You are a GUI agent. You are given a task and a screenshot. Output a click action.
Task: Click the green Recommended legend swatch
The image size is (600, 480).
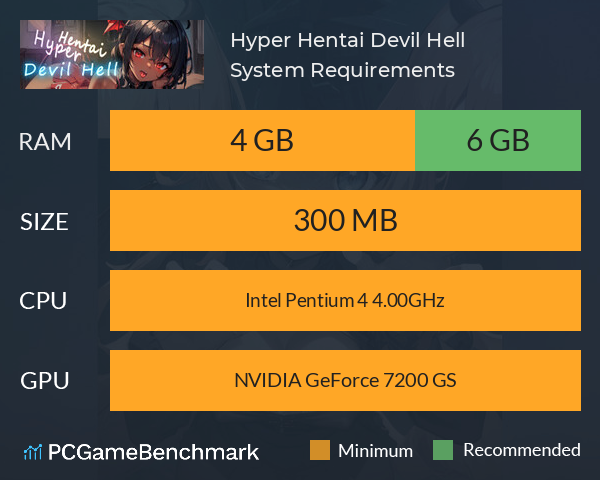443,450
